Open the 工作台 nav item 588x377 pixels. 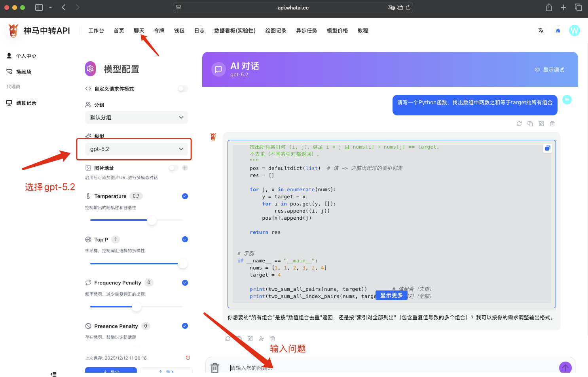pyautogui.click(x=96, y=30)
